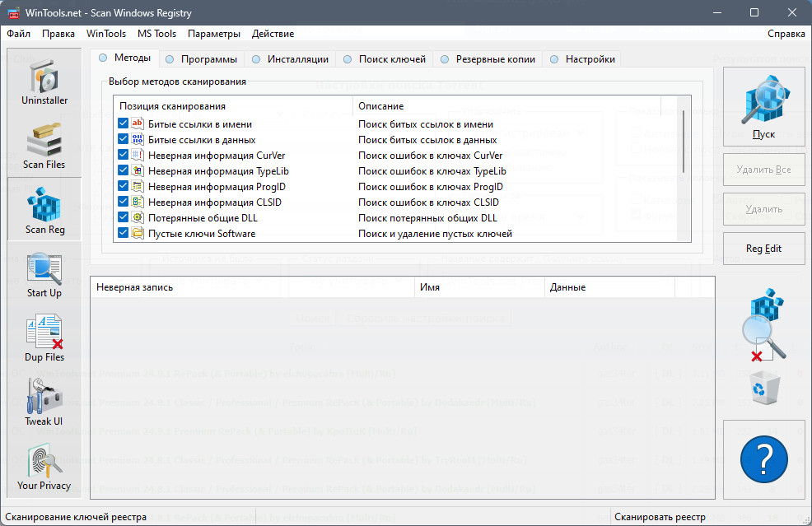Uncheck Битые ссылки в данных checkbox
Viewport: 812px width, 526px height.
123,139
